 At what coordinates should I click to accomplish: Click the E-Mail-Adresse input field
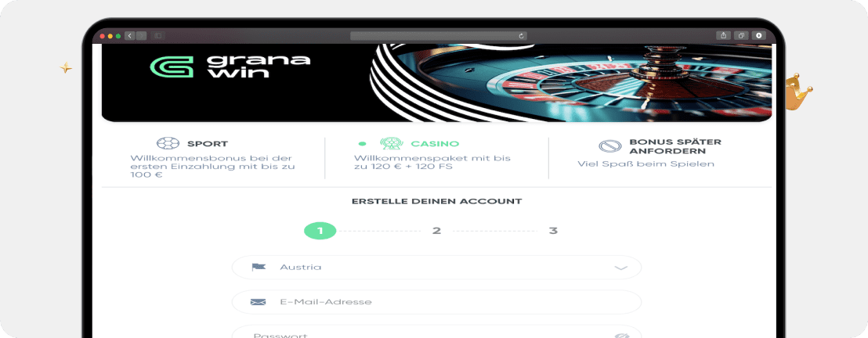click(x=436, y=302)
